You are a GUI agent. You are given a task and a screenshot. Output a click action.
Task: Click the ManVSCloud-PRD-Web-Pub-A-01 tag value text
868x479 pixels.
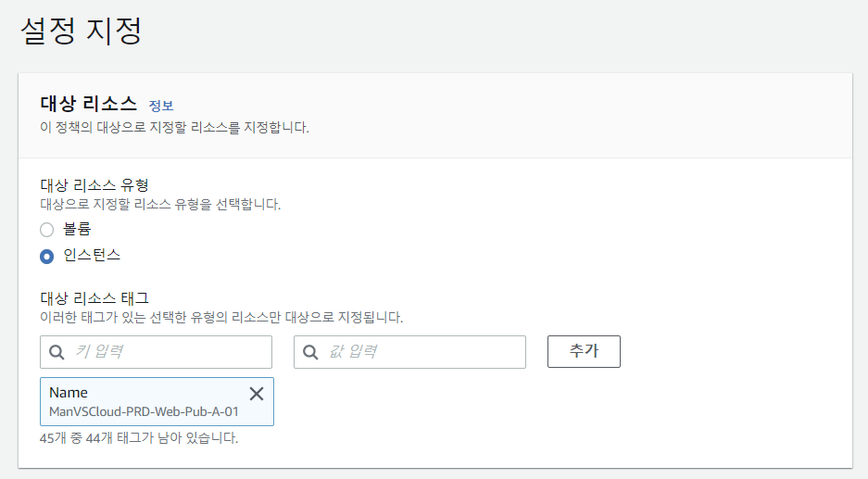pos(144,412)
